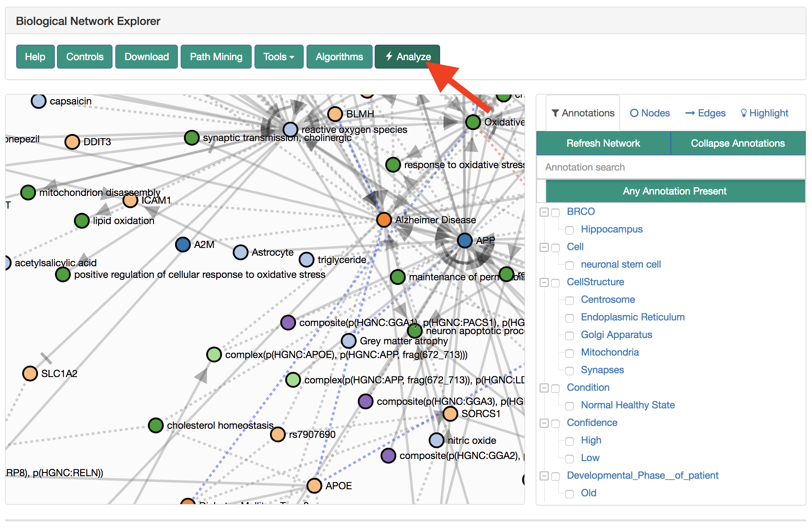Viewport: 812px width, 529px height.
Task: Select the APP blue node circle
Action: click(464, 241)
